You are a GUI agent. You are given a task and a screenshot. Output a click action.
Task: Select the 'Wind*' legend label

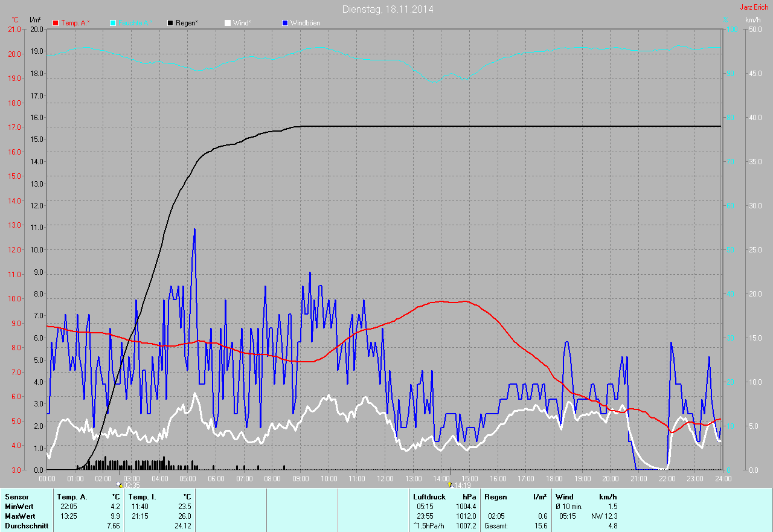pyautogui.click(x=242, y=23)
